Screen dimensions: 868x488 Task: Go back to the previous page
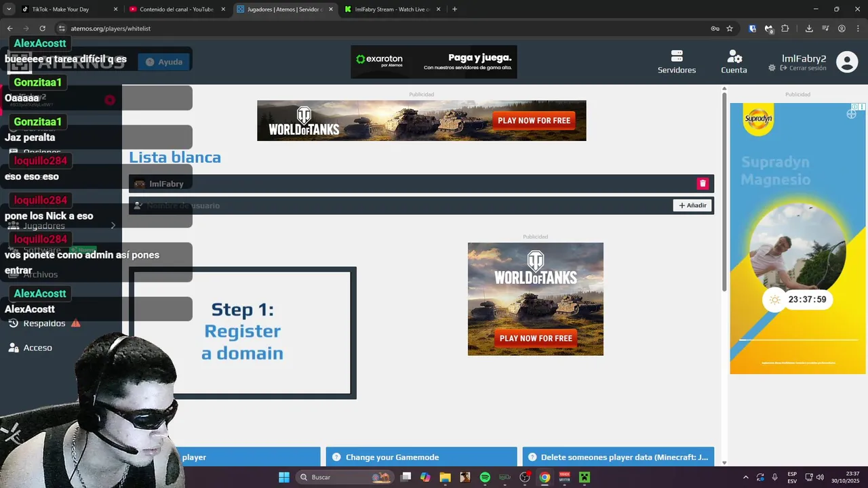(9, 28)
